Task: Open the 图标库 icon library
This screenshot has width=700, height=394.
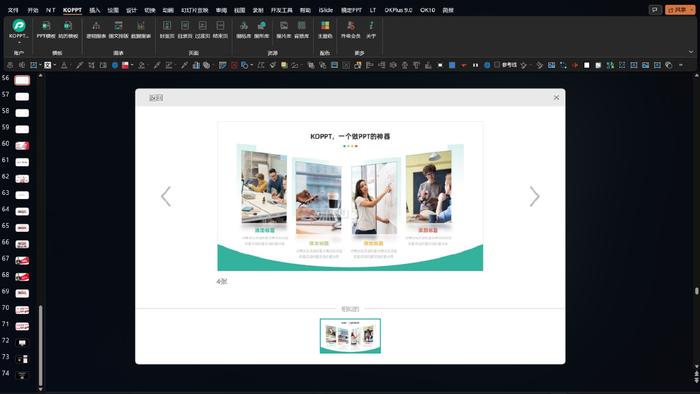Action: click(244, 29)
